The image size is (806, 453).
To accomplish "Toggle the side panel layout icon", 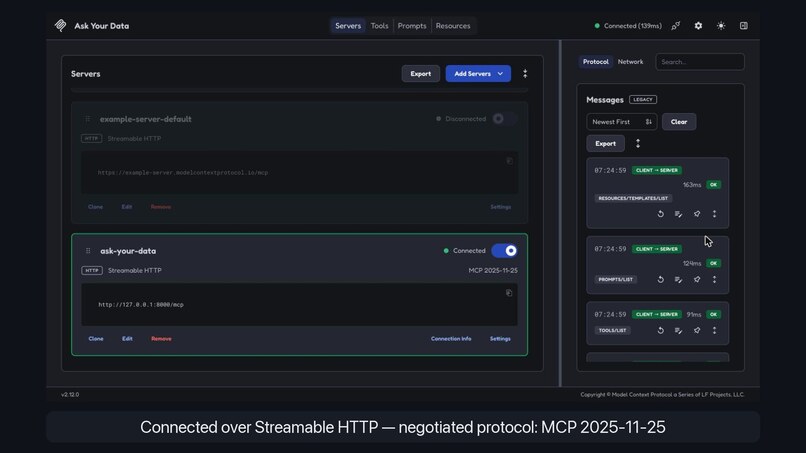I will tap(744, 26).
